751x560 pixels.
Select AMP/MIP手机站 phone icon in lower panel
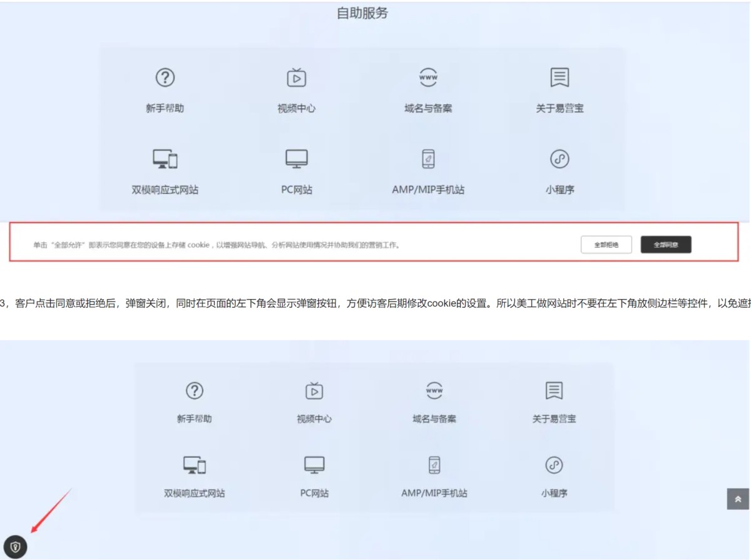434,465
